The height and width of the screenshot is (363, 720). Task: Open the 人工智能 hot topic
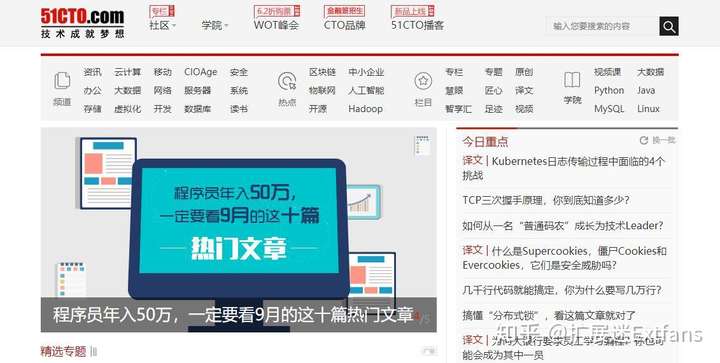coord(366,90)
